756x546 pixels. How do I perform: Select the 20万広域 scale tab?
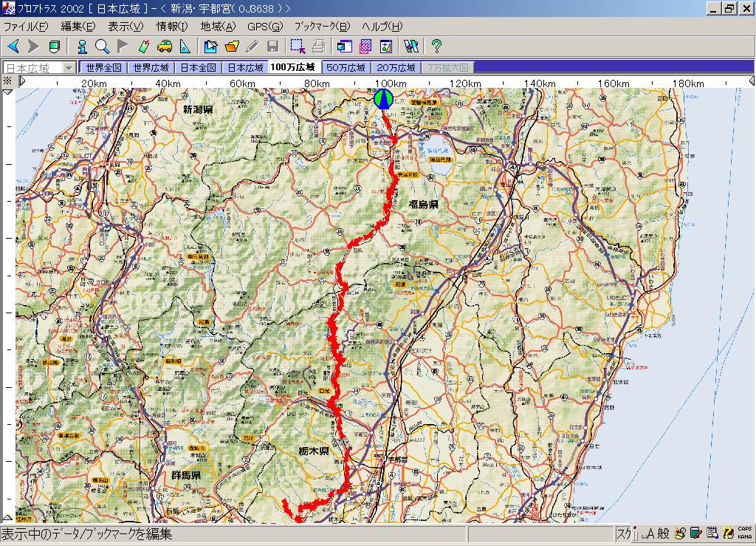click(x=396, y=67)
